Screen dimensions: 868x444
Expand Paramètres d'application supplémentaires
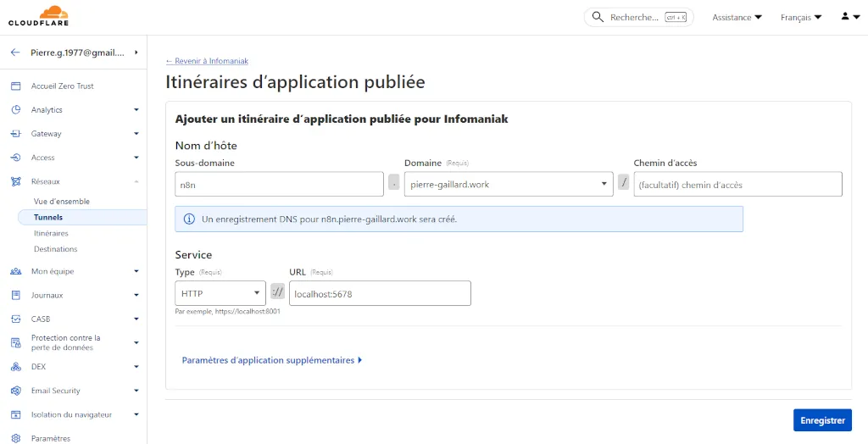(x=272, y=360)
